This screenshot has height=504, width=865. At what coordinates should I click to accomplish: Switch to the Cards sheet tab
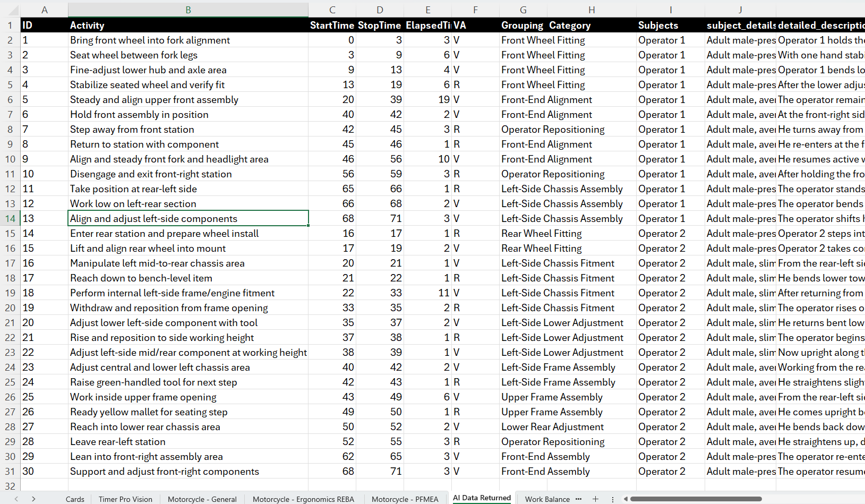coord(75,499)
